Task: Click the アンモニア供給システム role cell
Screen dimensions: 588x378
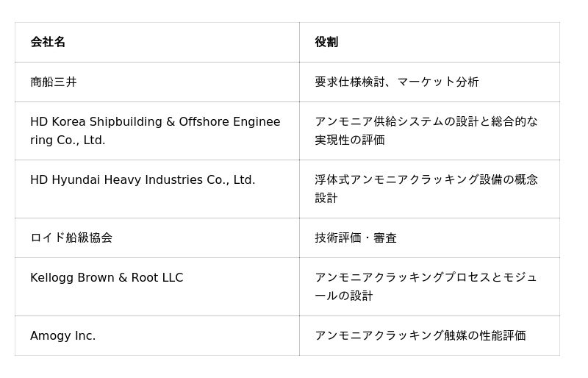Action: (x=426, y=121)
